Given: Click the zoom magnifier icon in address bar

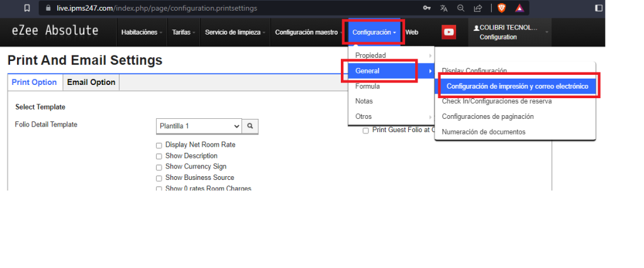Looking at the screenshot, I should [x=461, y=8].
